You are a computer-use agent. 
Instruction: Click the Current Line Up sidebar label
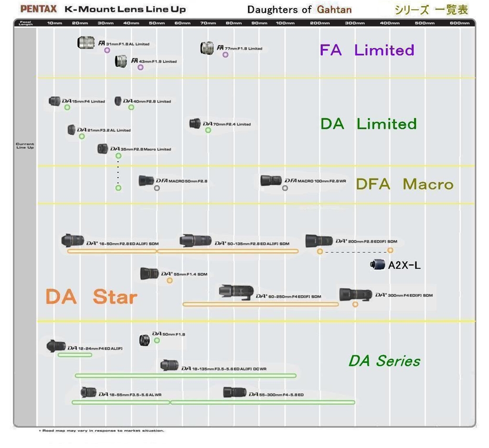pos(25,146)
